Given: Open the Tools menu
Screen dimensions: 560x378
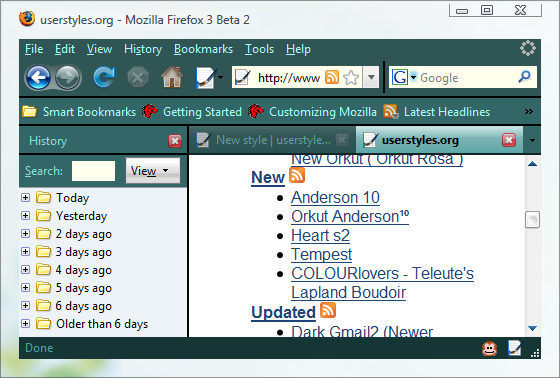Looking at the screenshot, I should 259,49.
